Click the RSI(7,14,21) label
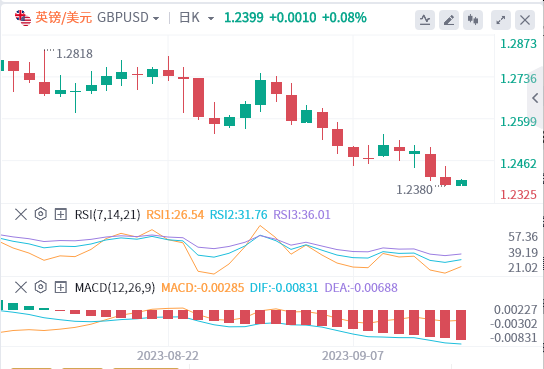This screenshot has height=369, width=544. pyautogui.click(x=108, y=215)
